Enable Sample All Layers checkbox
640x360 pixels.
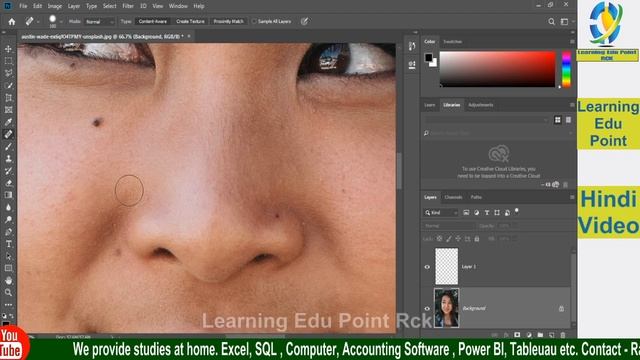click(254, 22)
